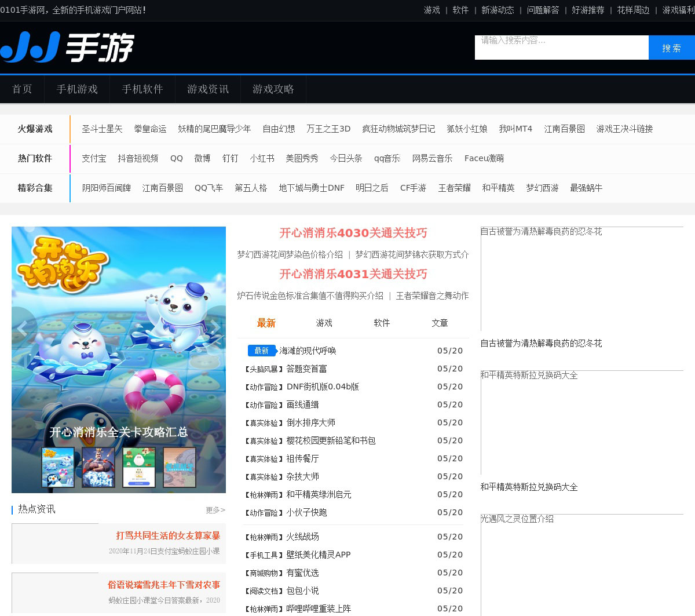Open 手机游戏 in the navigation bar

pos(77,89)
